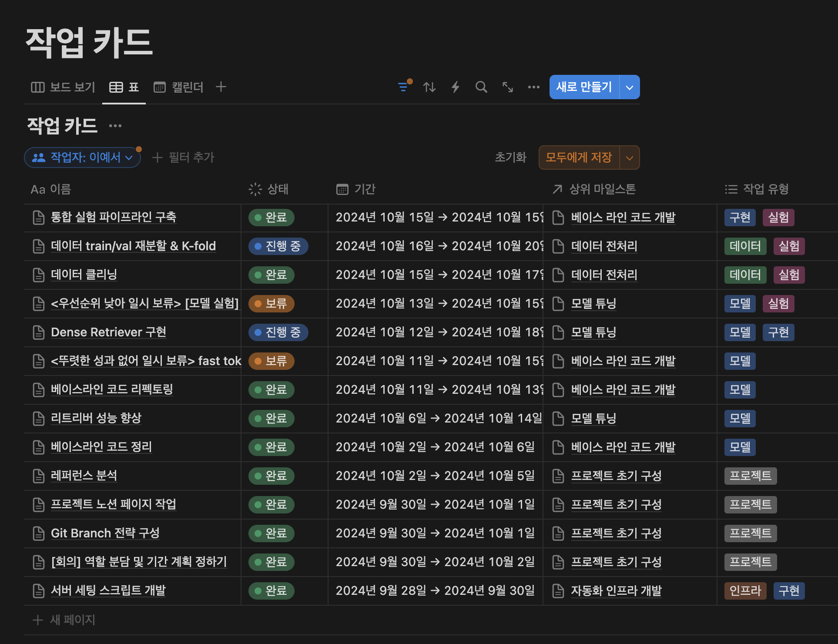Add a row with 새 페이지

pyautogui.click(x=64, y=620)
